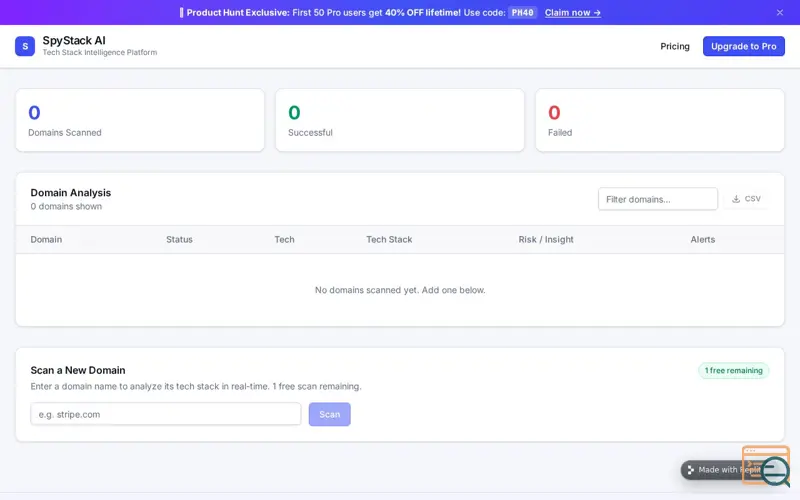Click the Tech column header

[284, 239]
